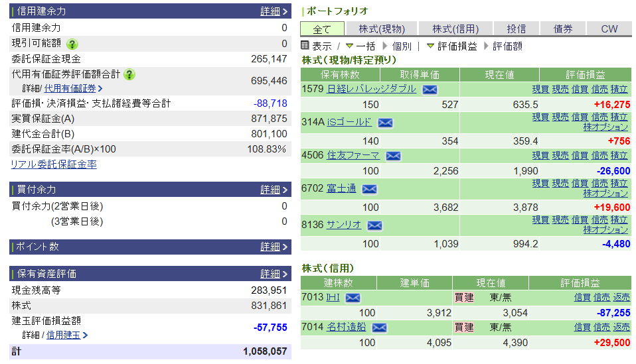This screenshot has height=364, width=636.
Task: Click the mail icon next to 名村造船
Action: pyautogui.click(x=379, y=327)
